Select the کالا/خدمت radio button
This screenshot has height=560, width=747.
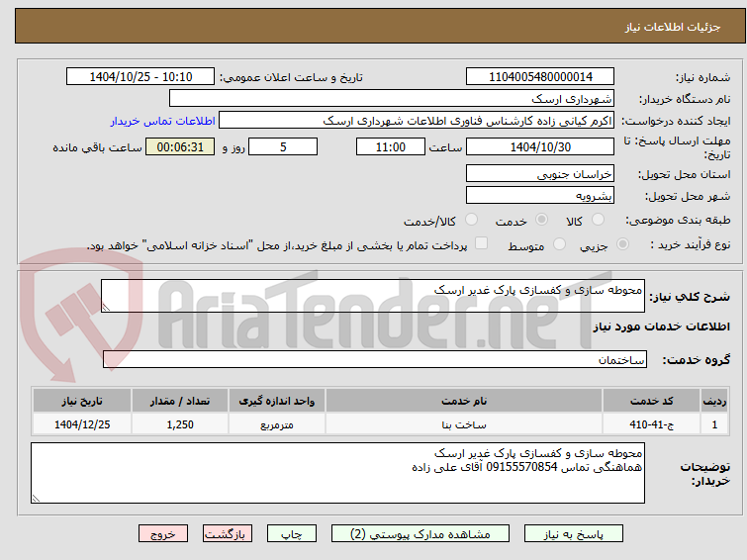471,220
